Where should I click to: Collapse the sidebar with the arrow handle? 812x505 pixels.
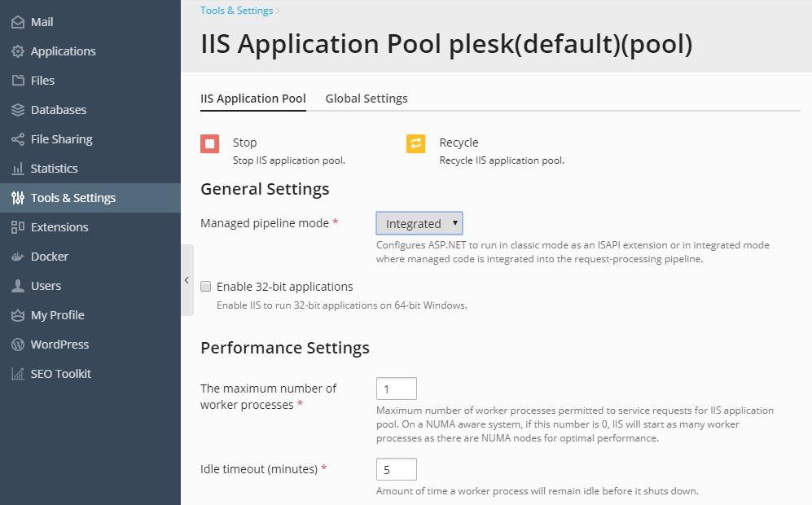point(187,280)
